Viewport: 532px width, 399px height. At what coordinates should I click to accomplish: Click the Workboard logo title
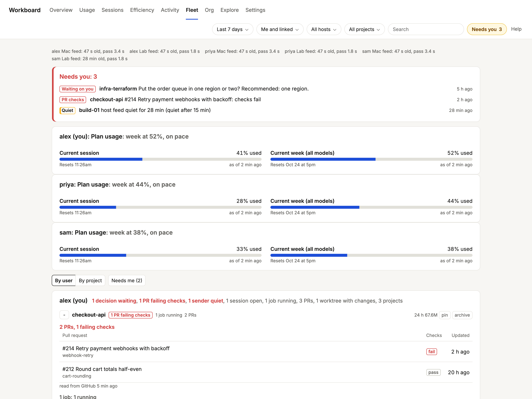coord(25,10)
